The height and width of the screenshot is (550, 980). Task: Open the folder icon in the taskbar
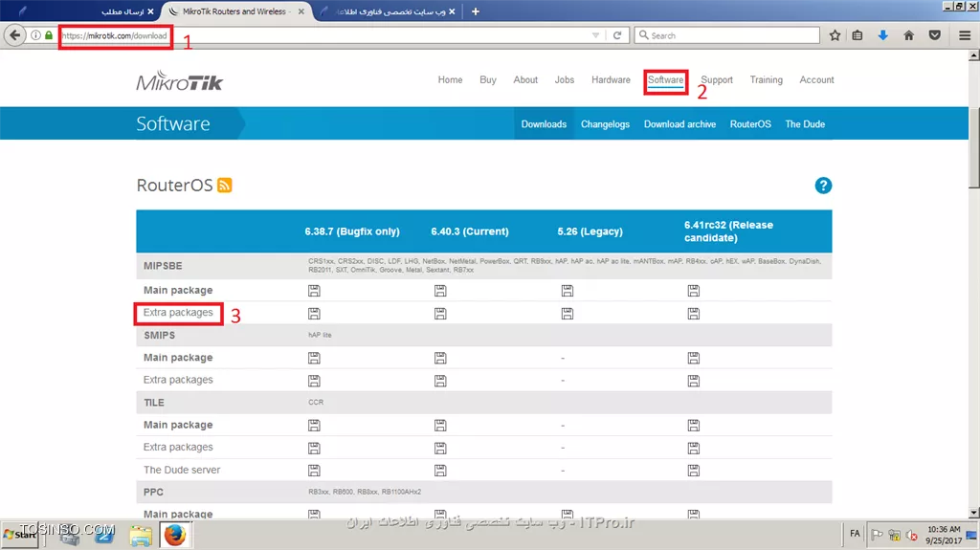coord(141,536)
